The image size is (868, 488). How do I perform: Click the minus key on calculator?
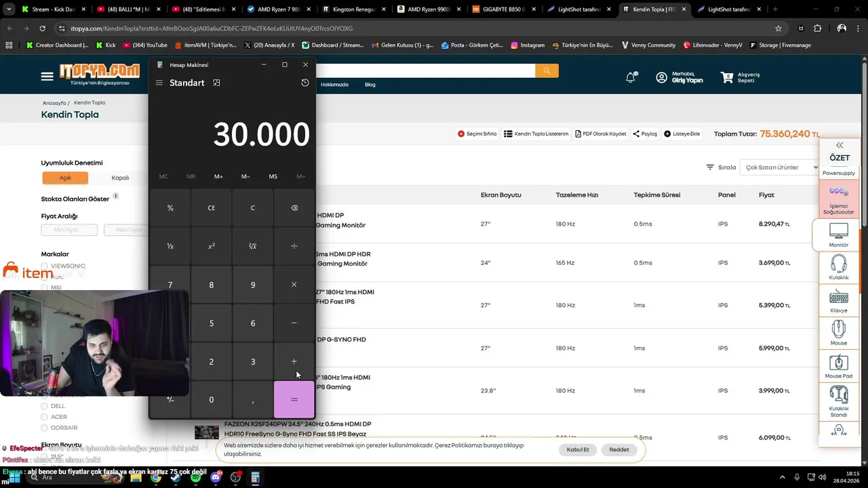pyautogui.click(x=294, y=323)
